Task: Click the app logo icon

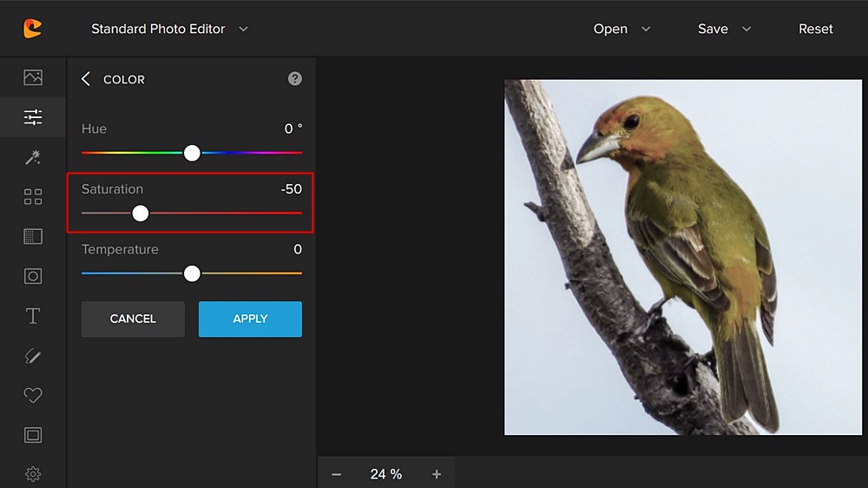Action: (x=33, y=29)
